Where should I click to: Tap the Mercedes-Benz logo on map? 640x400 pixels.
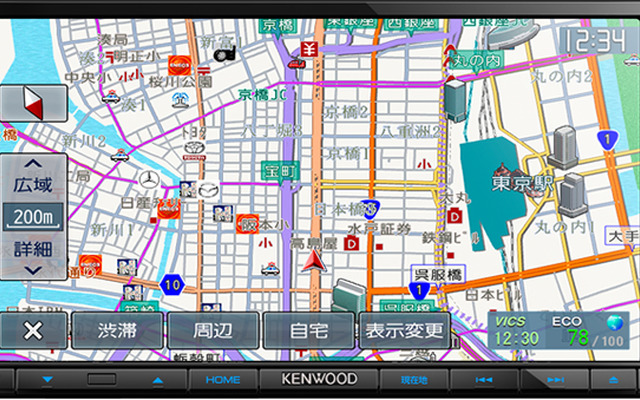(x=149, y=180)
